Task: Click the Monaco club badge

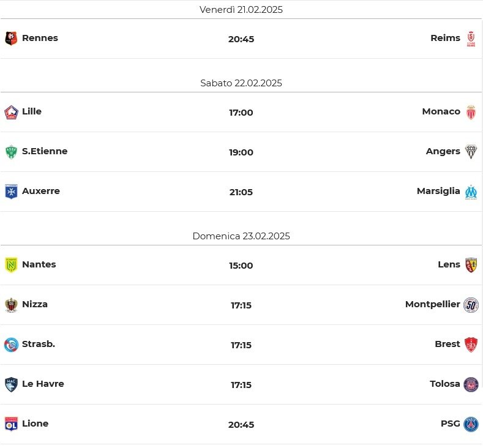Action: pos(471,112)
